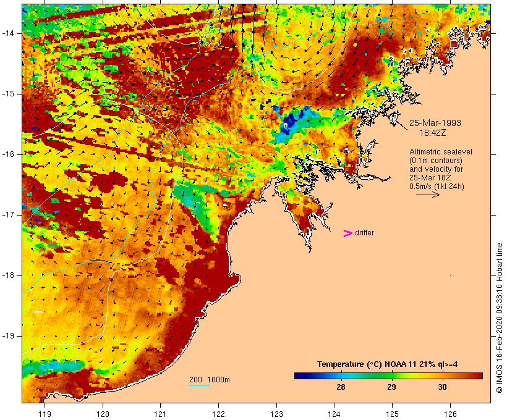Click the latitude label -19
Viewport: 507px width, 420px height.
(x=7, y=336)
